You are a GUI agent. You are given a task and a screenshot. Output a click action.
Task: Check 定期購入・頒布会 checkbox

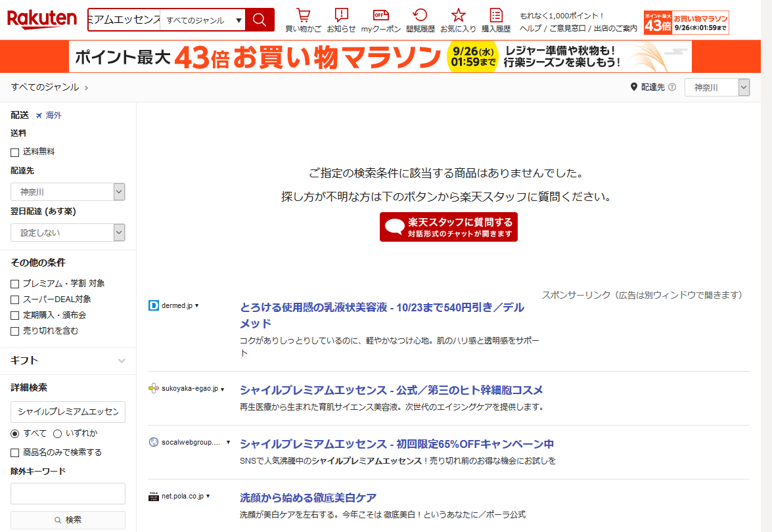(14, 315)
